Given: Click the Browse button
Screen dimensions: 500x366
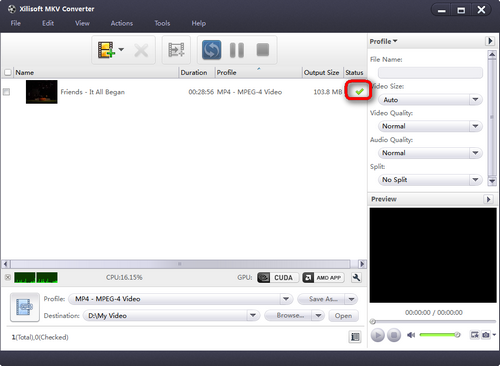Looking at the screenshot, I should (289, 315).
